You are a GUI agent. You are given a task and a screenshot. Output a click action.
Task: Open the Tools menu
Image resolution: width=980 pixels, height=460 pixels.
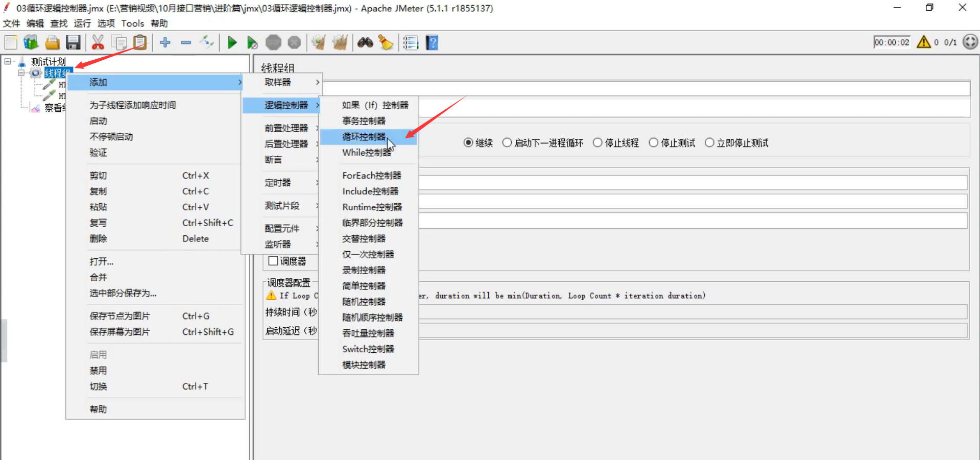pos(133,23)
